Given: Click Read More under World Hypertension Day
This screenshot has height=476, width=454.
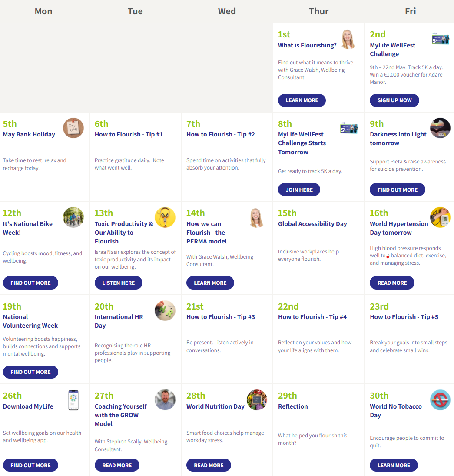Looking at the screenshot, I should click(x=392, y=283).
